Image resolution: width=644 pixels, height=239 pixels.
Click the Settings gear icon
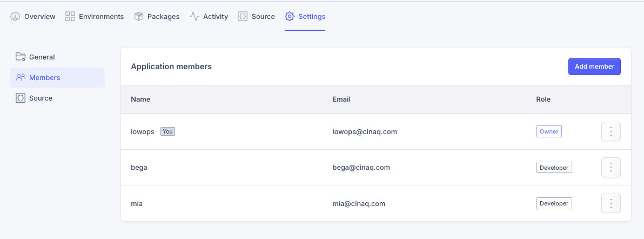click(x=290, y=16)
